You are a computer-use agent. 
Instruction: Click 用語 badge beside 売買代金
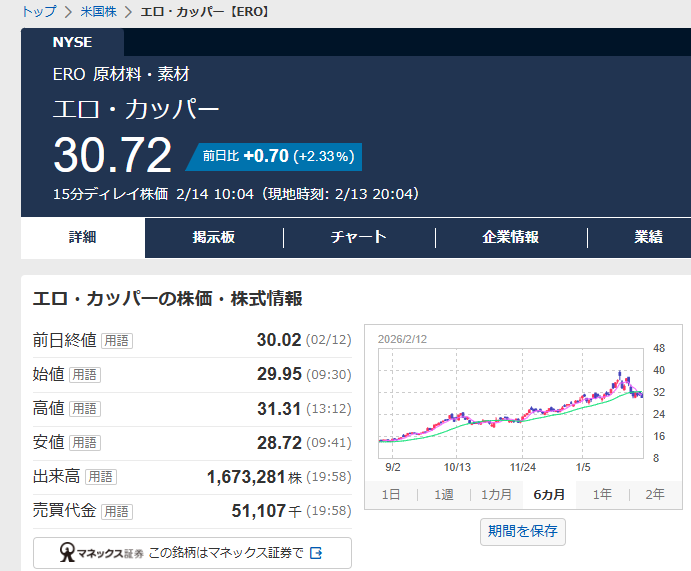tap(116, 511)
